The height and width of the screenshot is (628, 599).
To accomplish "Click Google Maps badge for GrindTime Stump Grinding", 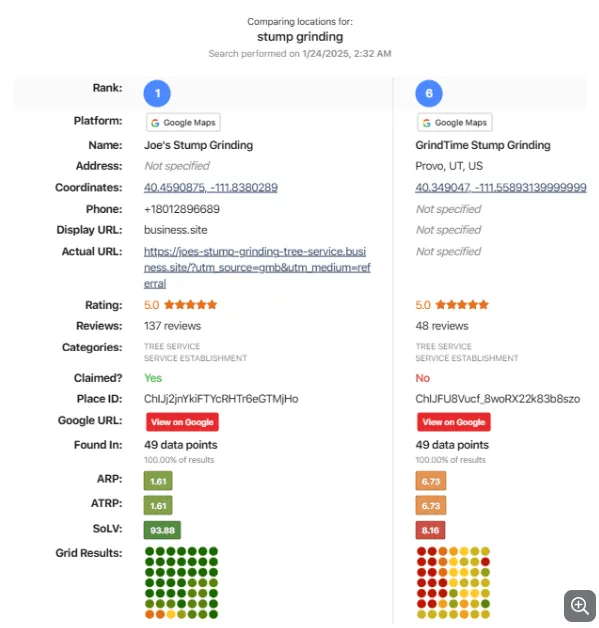I will [x=454, y=122].
